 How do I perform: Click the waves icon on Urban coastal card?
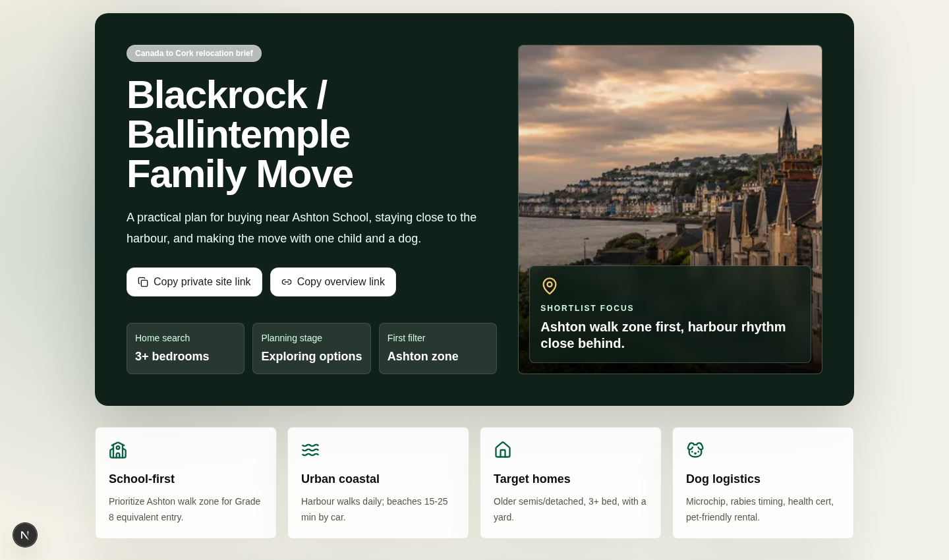(310, 450)
